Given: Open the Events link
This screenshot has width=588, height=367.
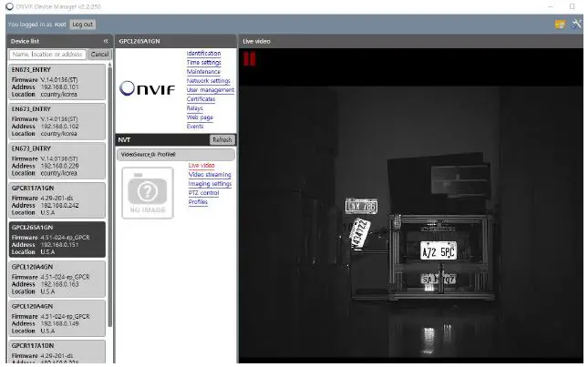Looking at the screenshot, I should tap(195, 127).
